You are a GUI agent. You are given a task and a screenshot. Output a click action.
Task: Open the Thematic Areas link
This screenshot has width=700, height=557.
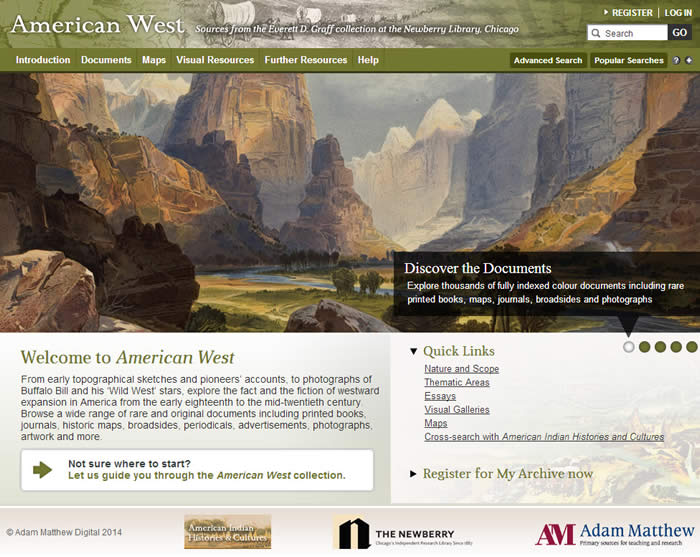pyautogui.click(x=457, y=382)
